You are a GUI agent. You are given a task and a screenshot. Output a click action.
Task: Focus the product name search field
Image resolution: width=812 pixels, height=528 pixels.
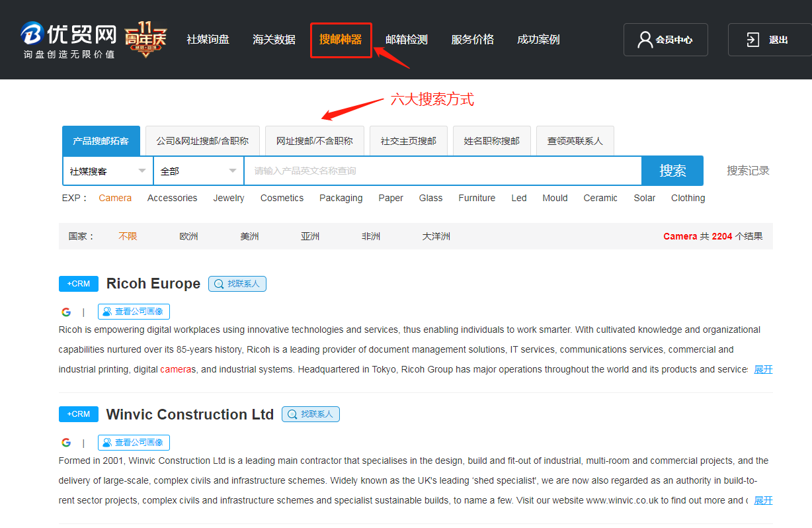[x=443, y=171]
